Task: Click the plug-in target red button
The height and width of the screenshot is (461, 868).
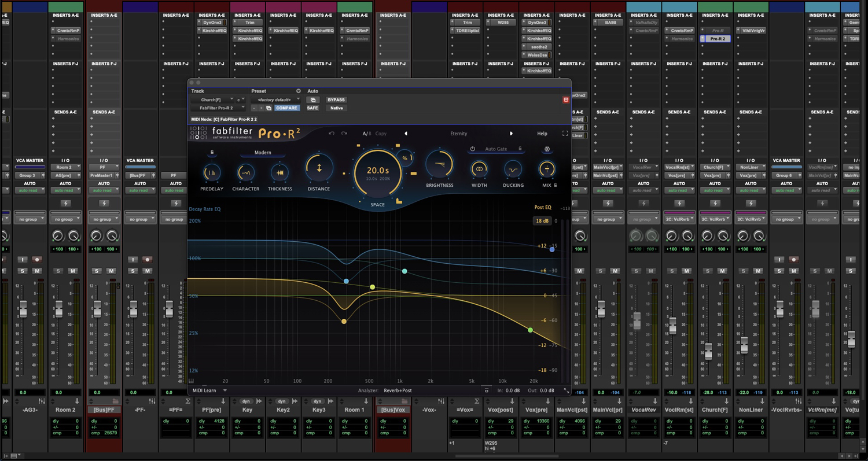Action: click(566, 99)
